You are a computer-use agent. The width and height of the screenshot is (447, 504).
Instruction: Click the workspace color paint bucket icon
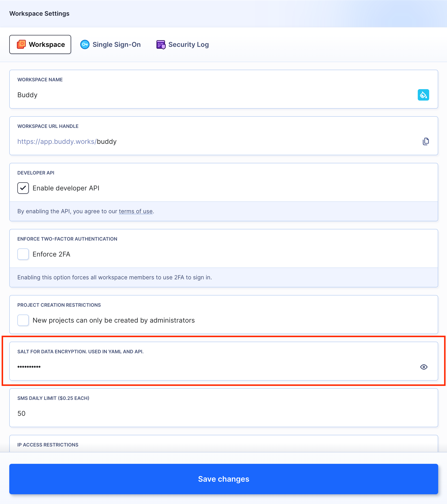(423, 95)
